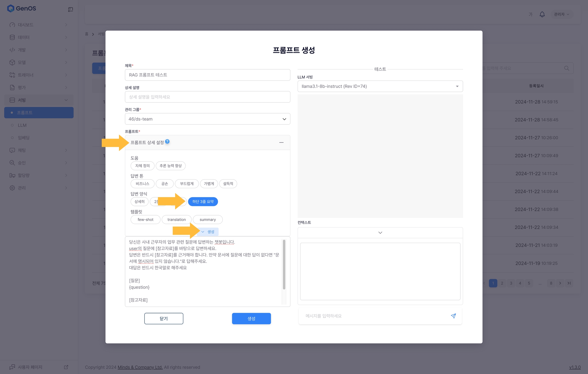Open the LLM 서빙 model dropdown
Image resolution: width=588 pixels, height=374 pixels.
(380, 86)
